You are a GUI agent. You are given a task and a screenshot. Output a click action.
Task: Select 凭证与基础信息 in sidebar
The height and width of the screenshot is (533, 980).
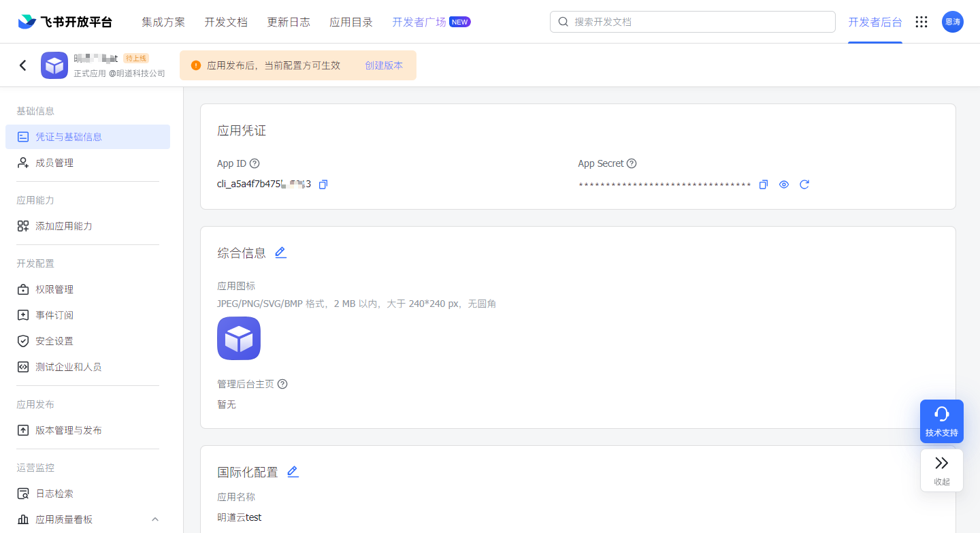pyautogui.click(x=88, y=137)
